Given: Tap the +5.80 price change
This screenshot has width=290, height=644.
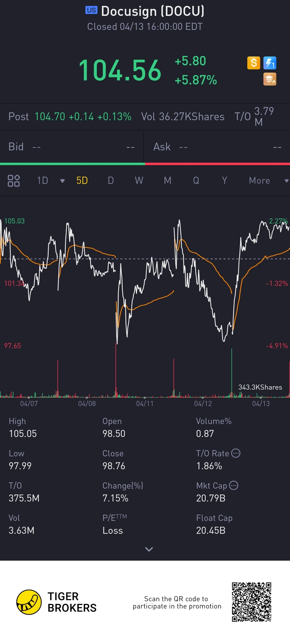Looking at the screenshot, I should point(190,61).
